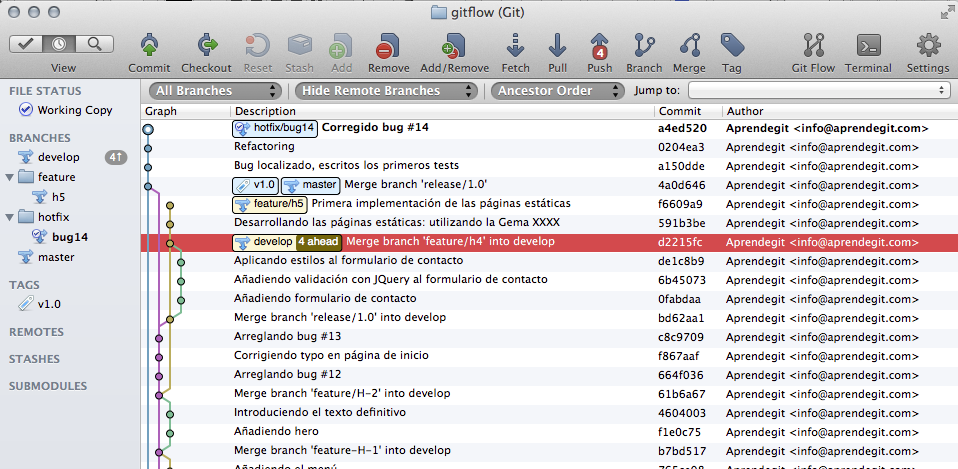
Task: Launch Terminal from the toolbar
Action: coord(868,46)
